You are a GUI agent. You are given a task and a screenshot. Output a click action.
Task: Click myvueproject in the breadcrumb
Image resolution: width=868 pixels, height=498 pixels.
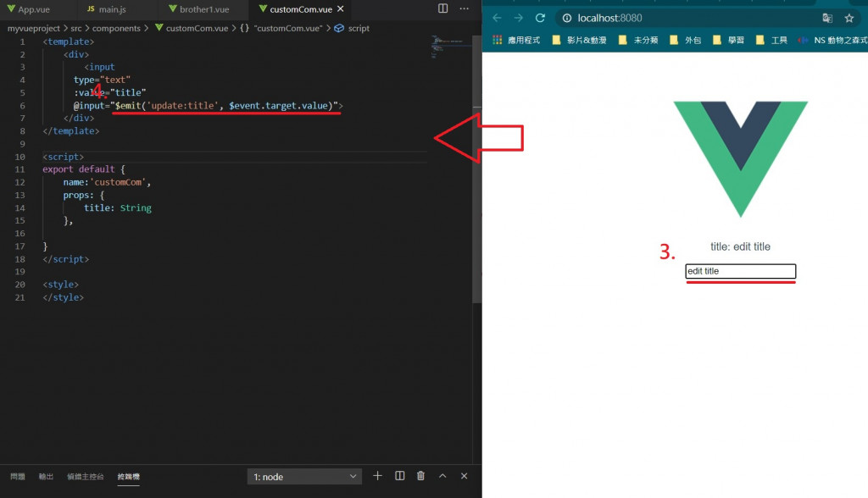point(34,28)
